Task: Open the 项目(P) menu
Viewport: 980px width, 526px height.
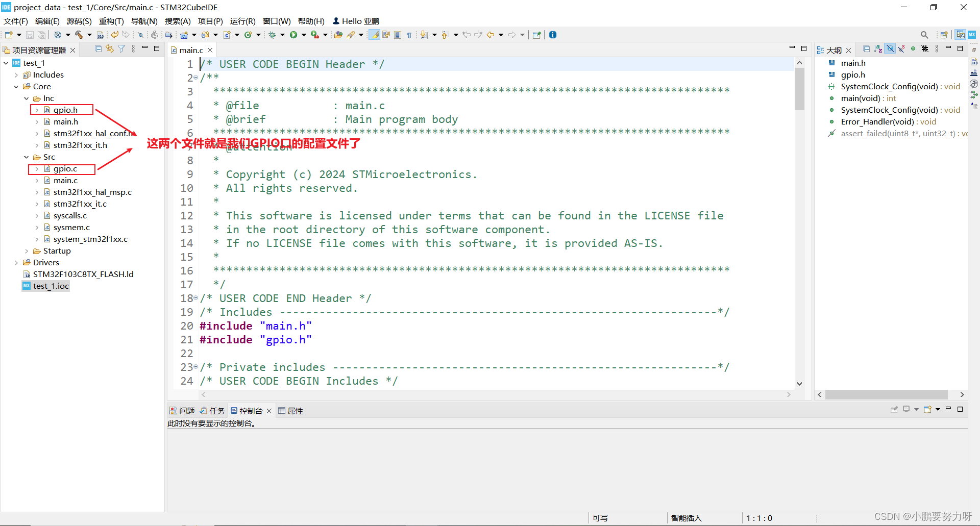Action: tap(210, 21)
